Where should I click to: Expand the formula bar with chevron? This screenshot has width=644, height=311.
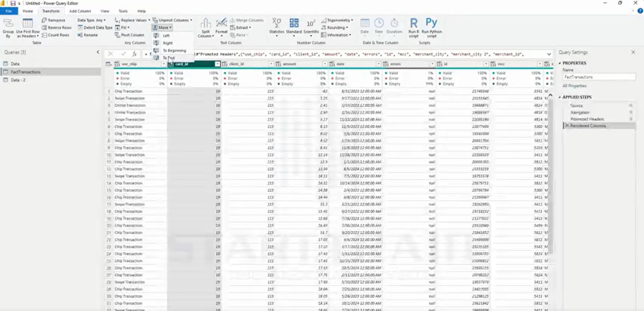coord(549,54)
